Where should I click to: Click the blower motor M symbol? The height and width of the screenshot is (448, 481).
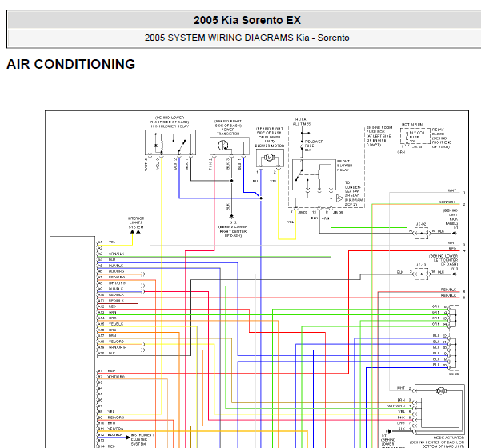pyautogui.click(x=270, y=158)
